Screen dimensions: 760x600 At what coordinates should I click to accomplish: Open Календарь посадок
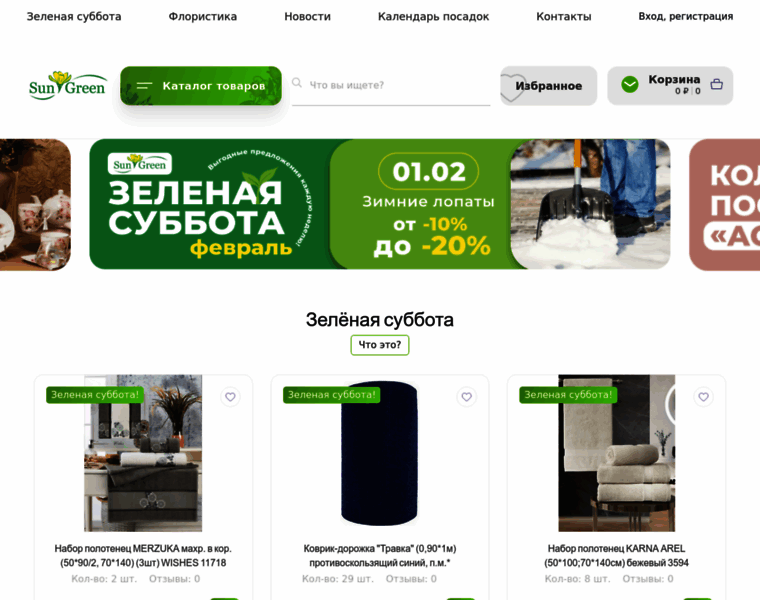click(x=433, y=16)
